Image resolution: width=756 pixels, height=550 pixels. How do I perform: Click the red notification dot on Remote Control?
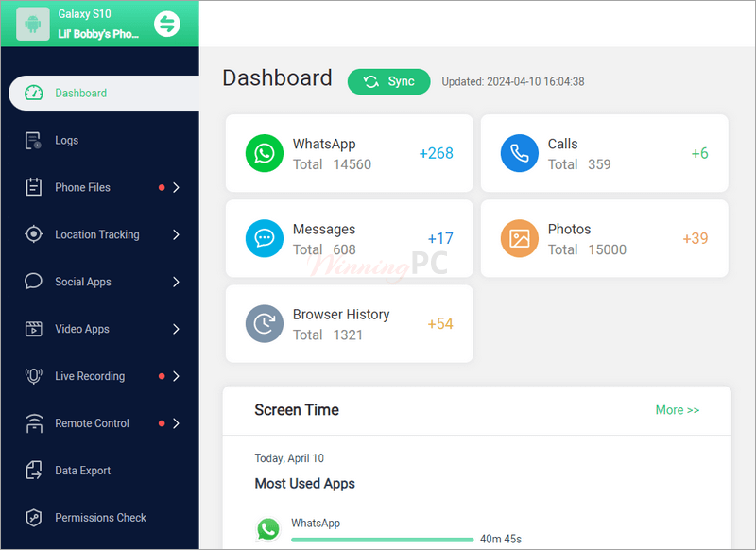pyautogui.click(x=162, y=423)
